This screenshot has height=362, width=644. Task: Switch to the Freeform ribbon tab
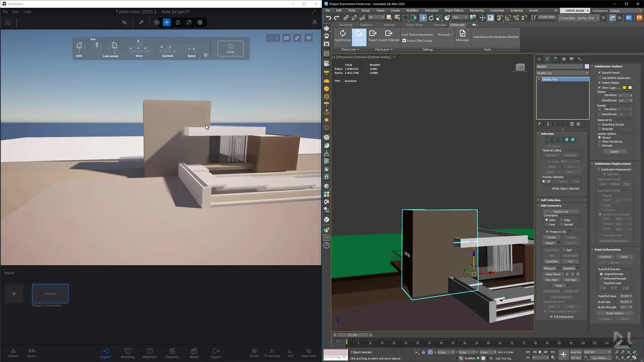[366, 25]
